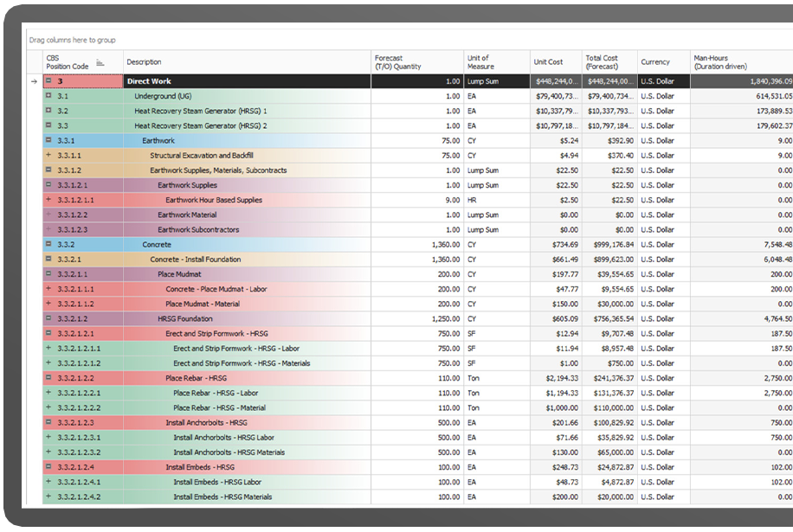This screenshot has height=532, width=793.
Task: Click the $605.09 unit cost cell
Action: coord(556,319)
